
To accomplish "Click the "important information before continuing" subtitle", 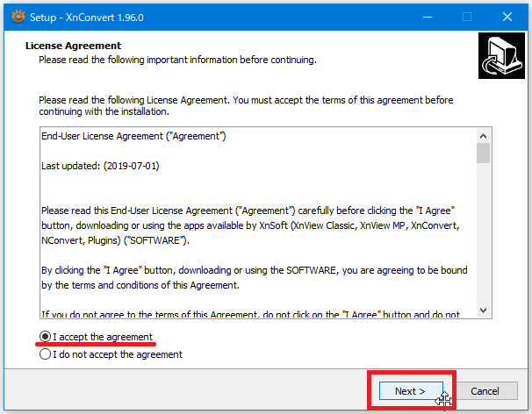I will click(x=176, y=60).
